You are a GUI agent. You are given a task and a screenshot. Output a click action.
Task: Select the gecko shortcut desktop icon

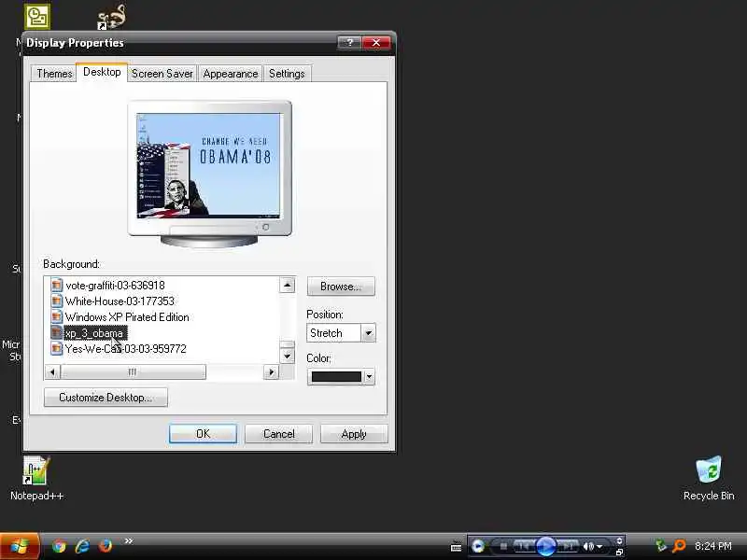(x=112, y=17)
